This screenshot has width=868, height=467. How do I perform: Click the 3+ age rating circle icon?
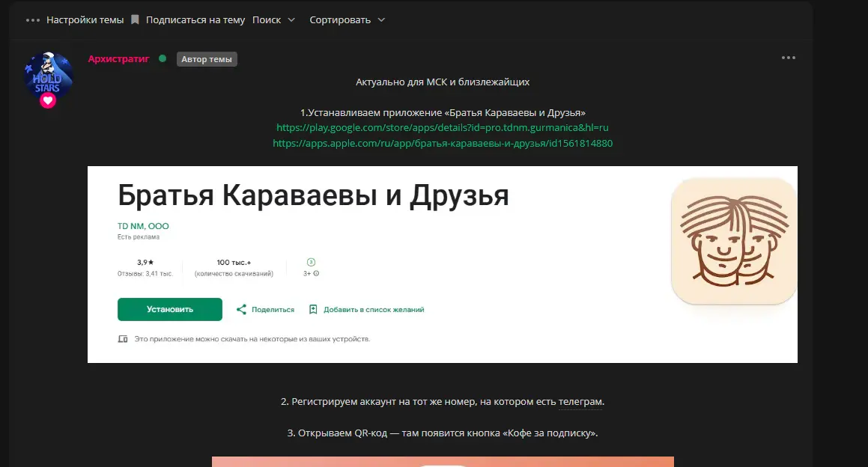tap(311, 262)
